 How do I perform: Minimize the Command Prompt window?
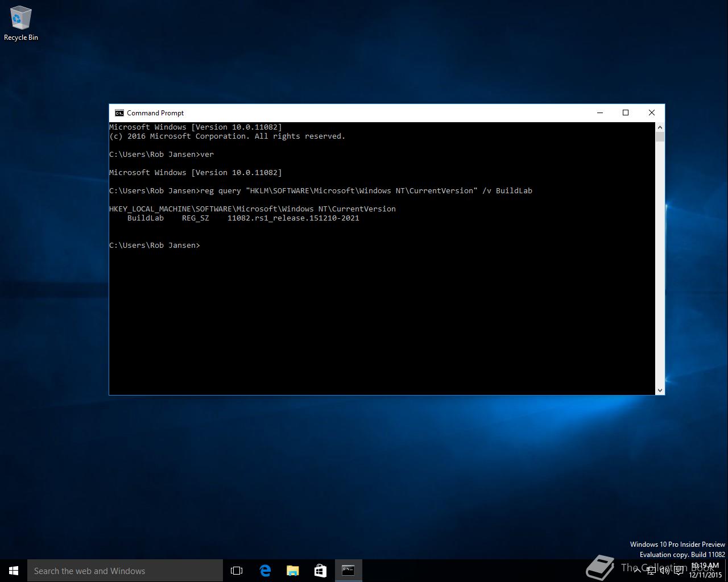pos(599,113)
